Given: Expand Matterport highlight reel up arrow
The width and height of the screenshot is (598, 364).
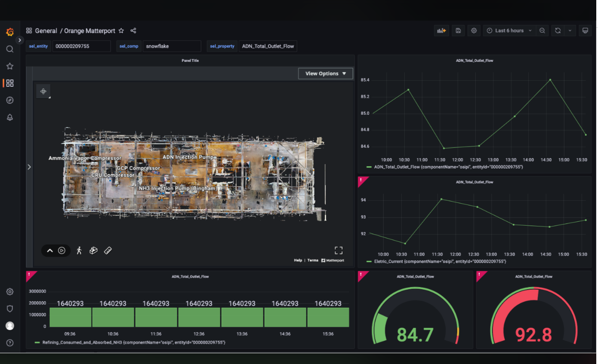Looking at the screenshot, I should [x=50, y=251].
